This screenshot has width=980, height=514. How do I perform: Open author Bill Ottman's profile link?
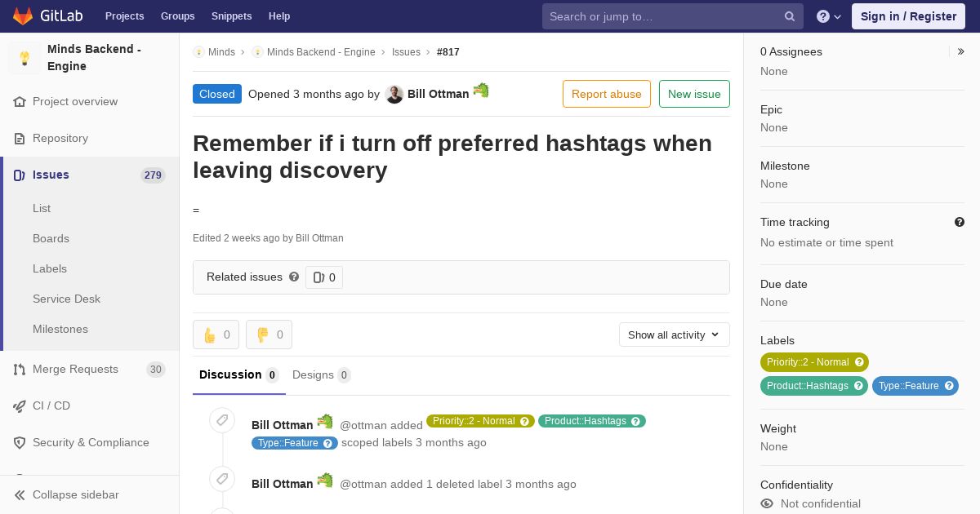(x=438, y=95)
